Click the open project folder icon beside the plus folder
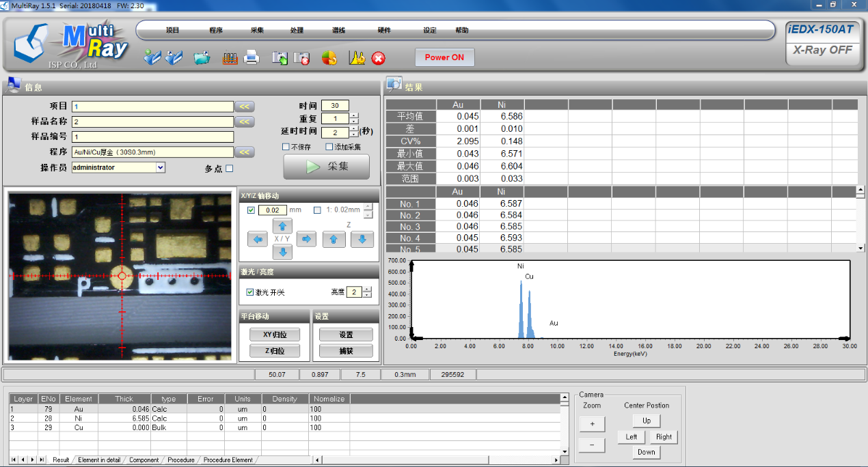The width and height of the screenshot is (868, 467). coord(174,58)
